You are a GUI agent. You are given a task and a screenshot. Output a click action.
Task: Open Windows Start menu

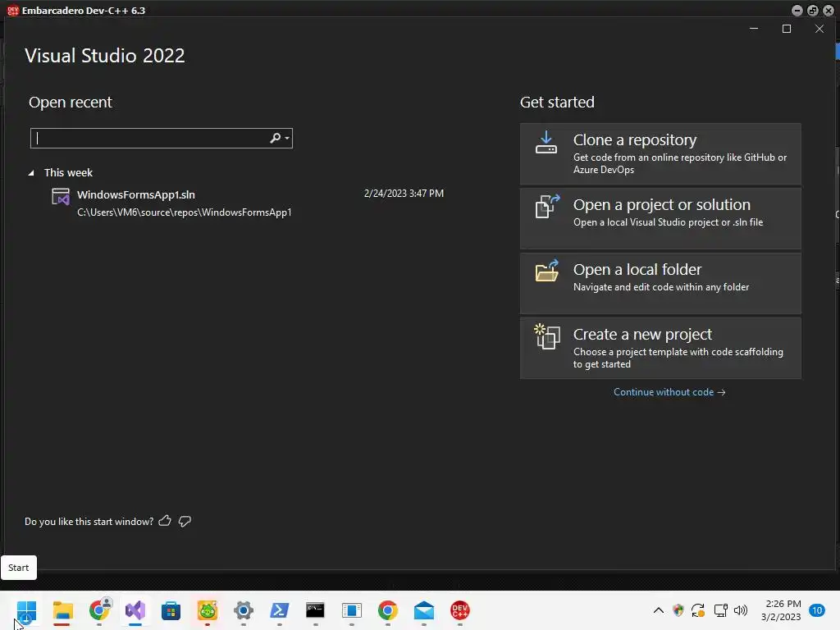pyautogui.click(x=26, y=610)
